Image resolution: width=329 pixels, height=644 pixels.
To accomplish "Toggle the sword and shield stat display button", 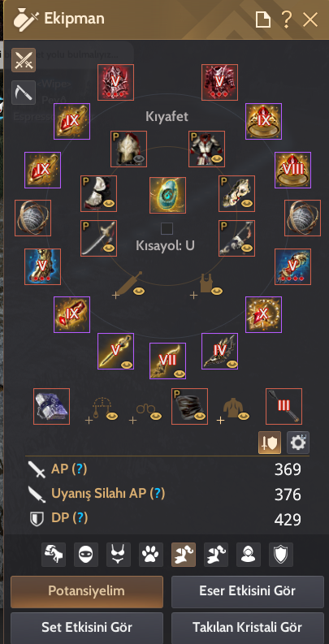I will [x=270, y=443].
